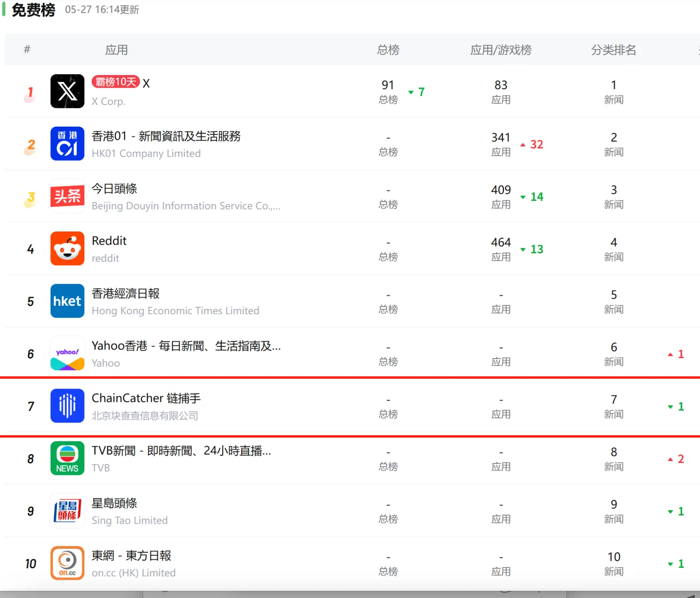Click the 分类排名 column header
The height and width of the screenshot is (598, 700).
[x=613, y=50]
